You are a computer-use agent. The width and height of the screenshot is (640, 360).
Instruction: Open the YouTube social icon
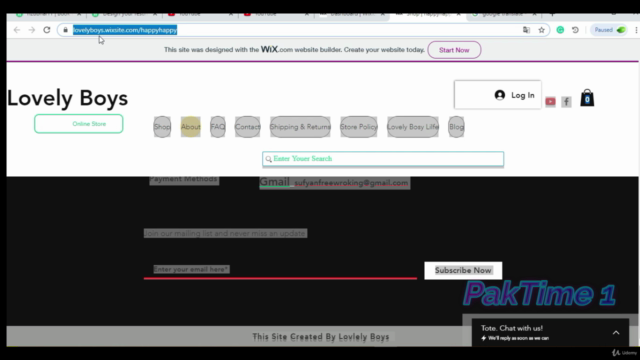[550, 102]
